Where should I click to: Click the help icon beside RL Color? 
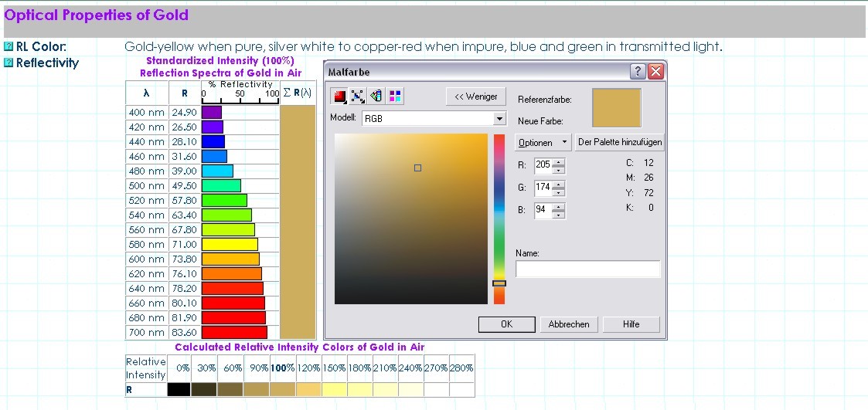(x=9, y=47)
